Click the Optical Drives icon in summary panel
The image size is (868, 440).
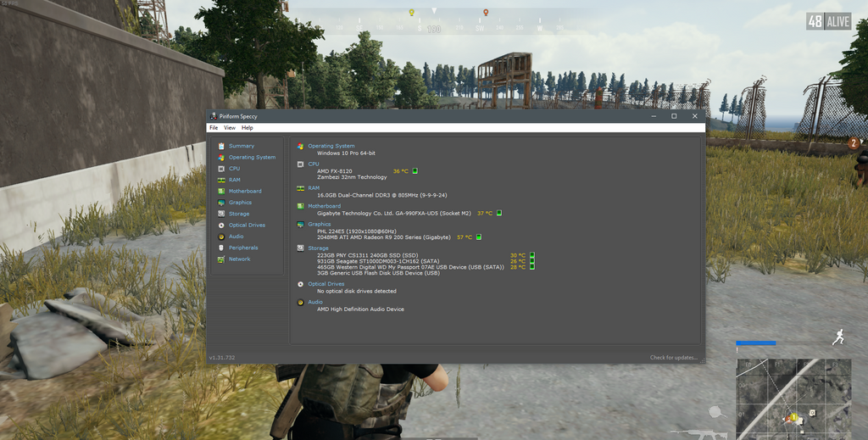(x=300, y=284)
